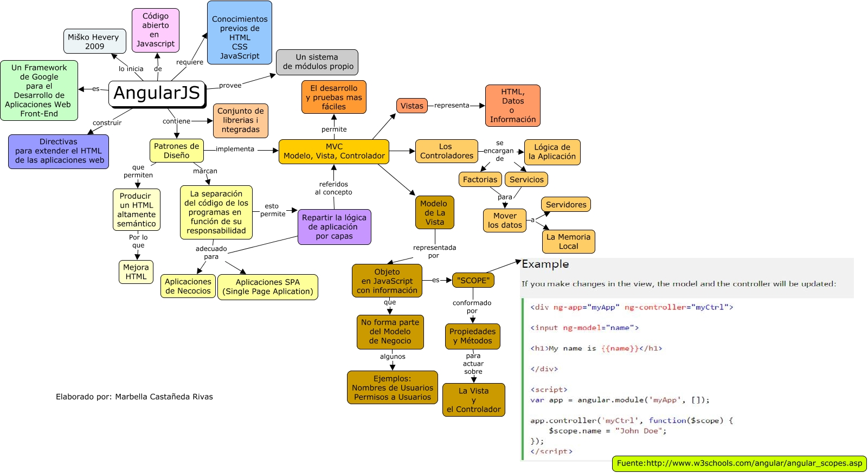Click the Los Controladores node
The image size is (868, 473).
[x=446, y=152]
